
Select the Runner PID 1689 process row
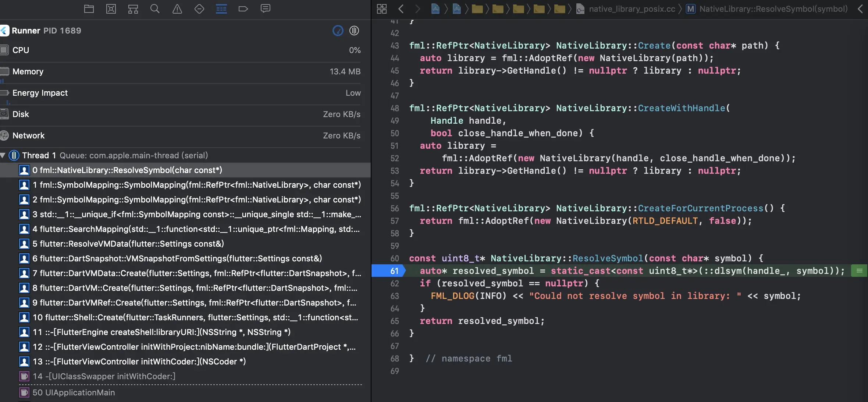[180, 31]
